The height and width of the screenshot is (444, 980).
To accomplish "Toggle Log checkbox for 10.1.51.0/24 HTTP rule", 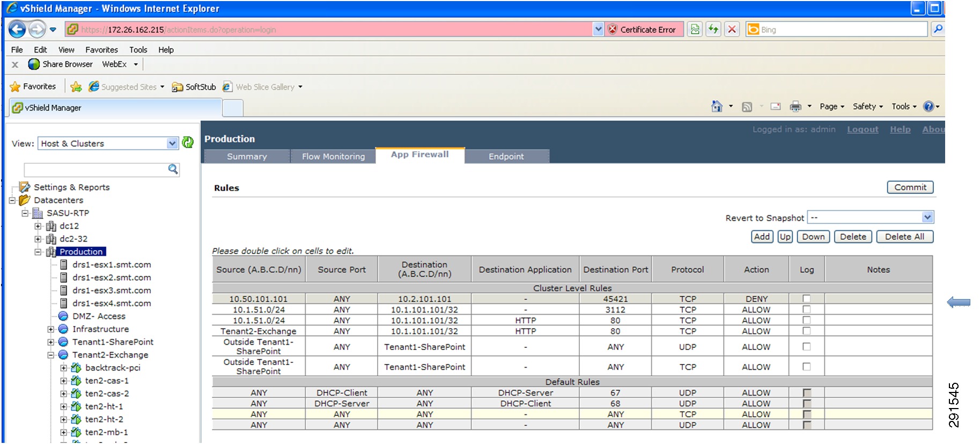I will click(806, 320).
